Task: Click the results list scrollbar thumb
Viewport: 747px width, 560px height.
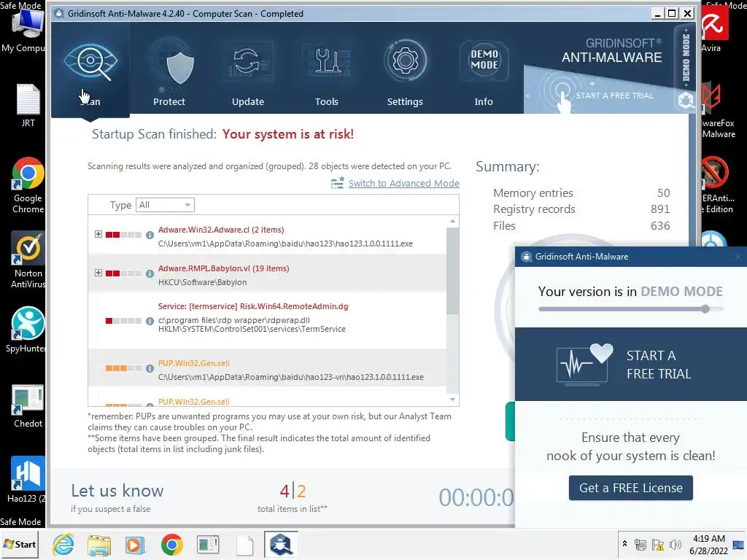Action: pyautogui.click(x=452, y=271)
